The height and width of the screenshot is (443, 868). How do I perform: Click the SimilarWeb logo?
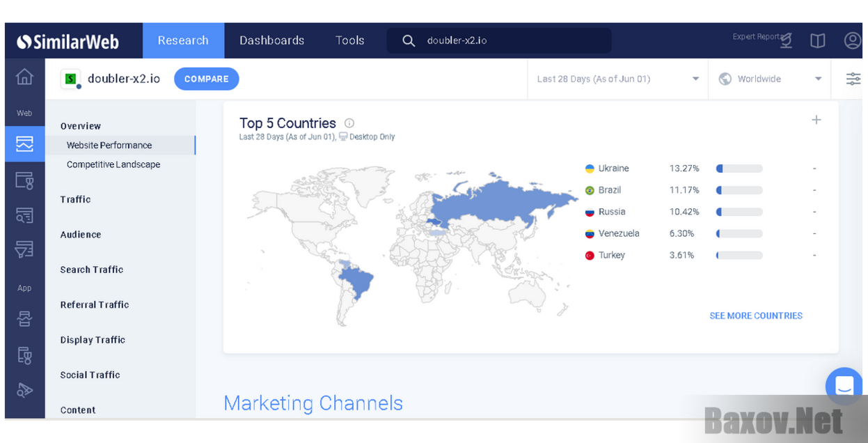(68, 41)
